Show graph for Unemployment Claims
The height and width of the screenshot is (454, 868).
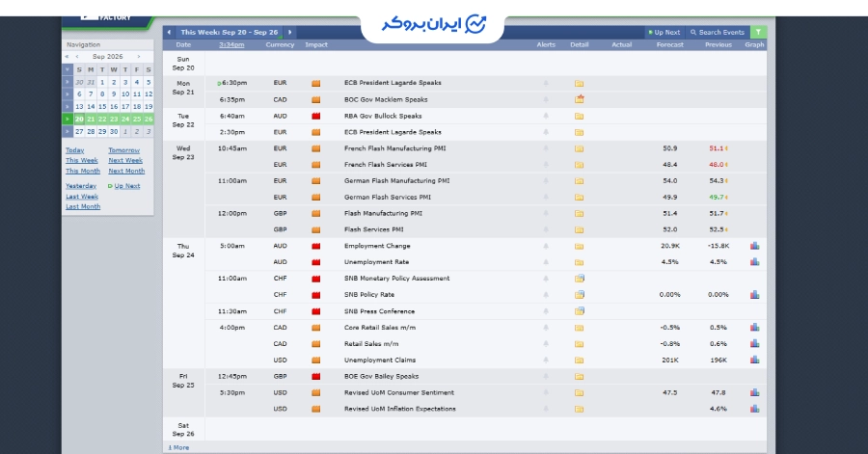coord(754,360)
